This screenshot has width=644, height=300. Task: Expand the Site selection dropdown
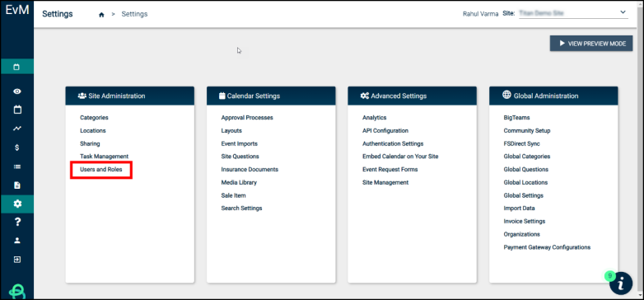[x=573, y=13]
